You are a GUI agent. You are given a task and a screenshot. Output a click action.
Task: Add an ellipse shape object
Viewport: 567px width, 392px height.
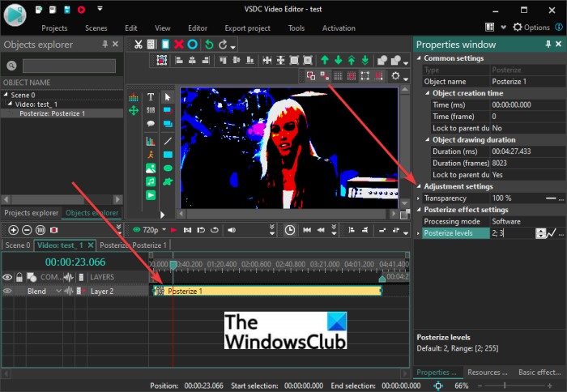[168, 168]
